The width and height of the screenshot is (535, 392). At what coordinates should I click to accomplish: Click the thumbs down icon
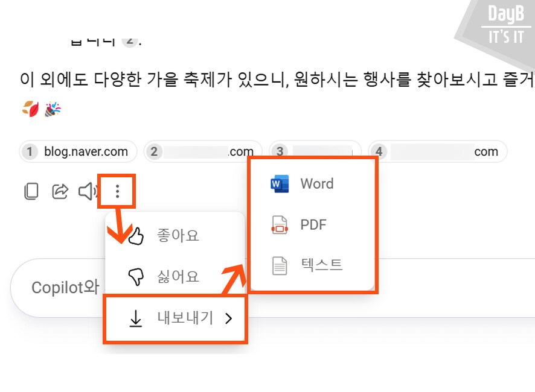[x=135, y=276]
